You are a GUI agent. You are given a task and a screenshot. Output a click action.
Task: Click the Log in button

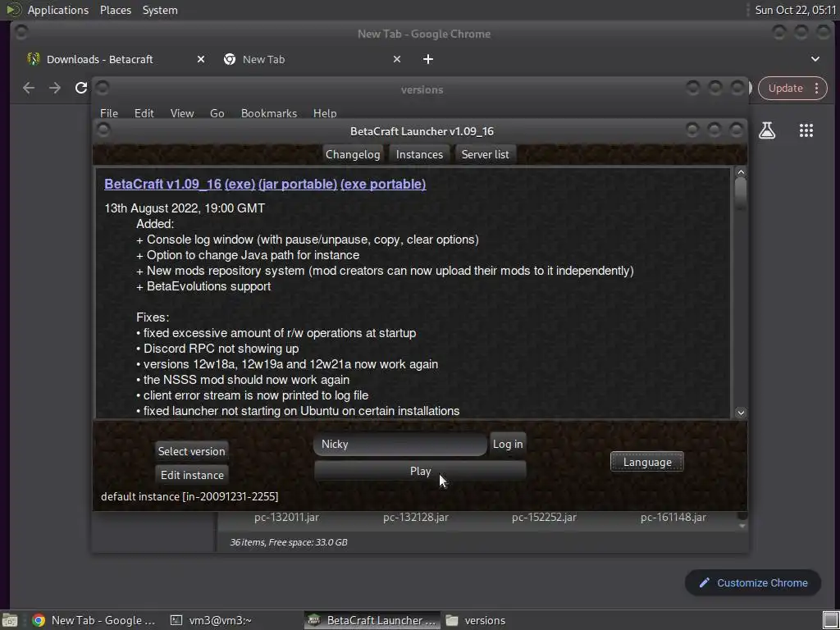click(x=508, y=444)
